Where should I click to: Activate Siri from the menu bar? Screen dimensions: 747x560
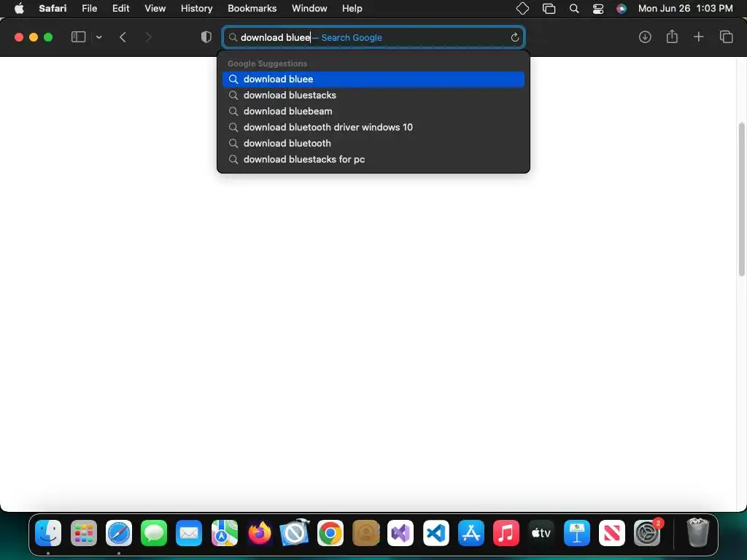[x=622, y=8]
